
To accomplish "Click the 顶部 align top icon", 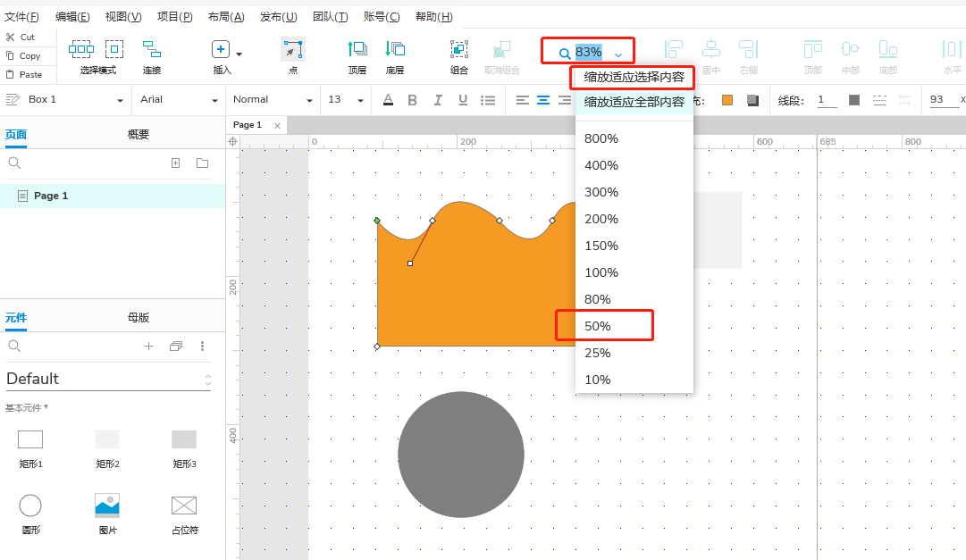I will tap(813, 48).
